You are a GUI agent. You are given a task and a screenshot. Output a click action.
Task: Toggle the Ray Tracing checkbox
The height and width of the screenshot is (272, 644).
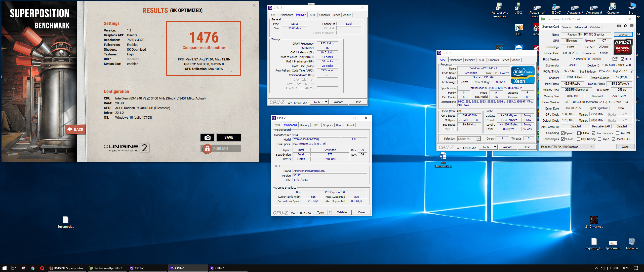tap(579, 139)
